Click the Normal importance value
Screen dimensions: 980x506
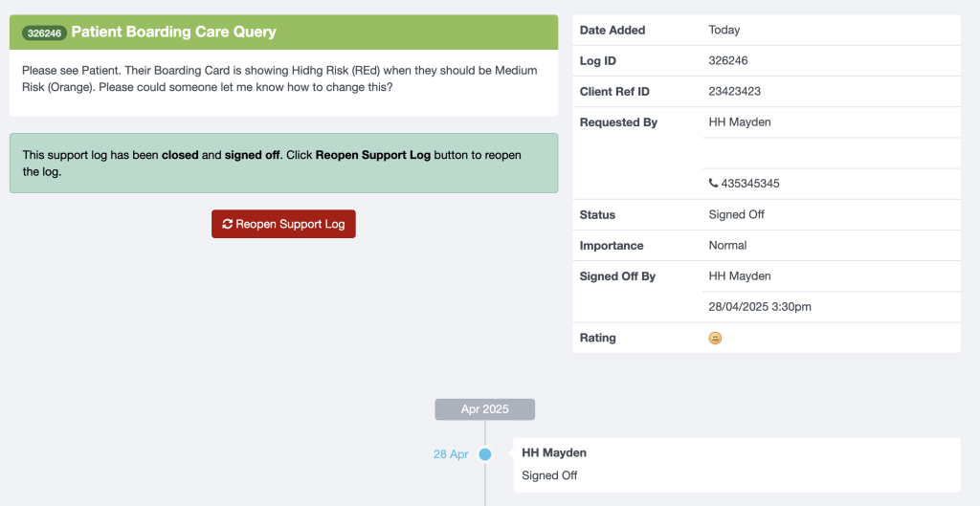(x=727, y=246)
